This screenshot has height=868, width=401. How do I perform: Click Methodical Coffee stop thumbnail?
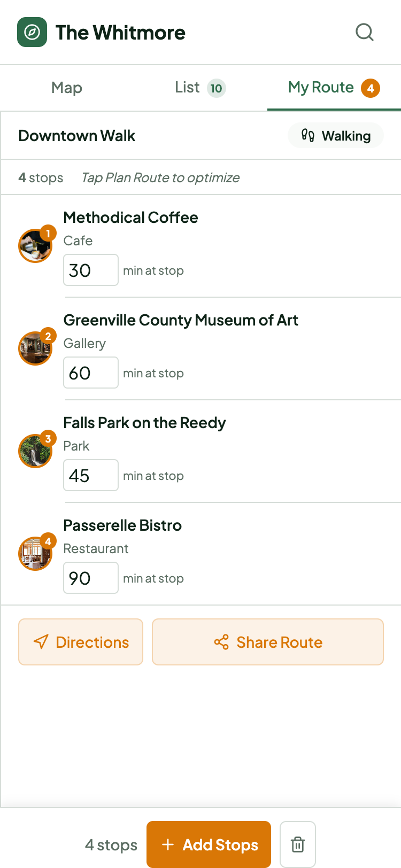(35, 246)
